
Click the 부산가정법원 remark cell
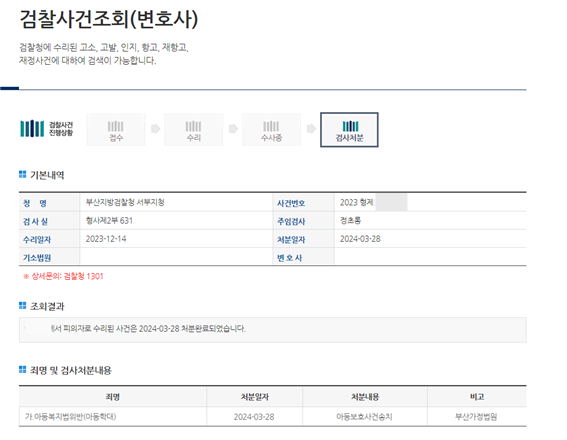tap(476, 417)
